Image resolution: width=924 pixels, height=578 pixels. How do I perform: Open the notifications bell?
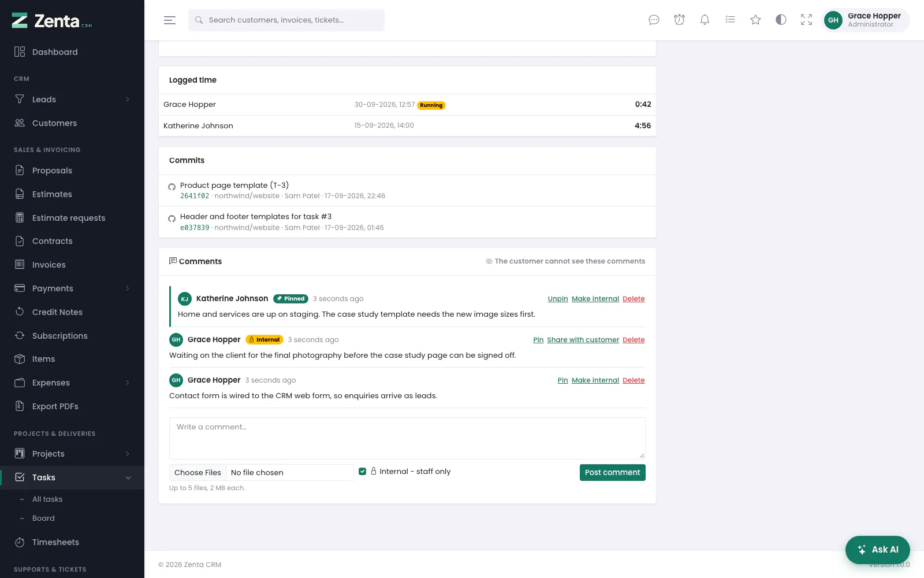pyautogui.click(x=705, y=20)
